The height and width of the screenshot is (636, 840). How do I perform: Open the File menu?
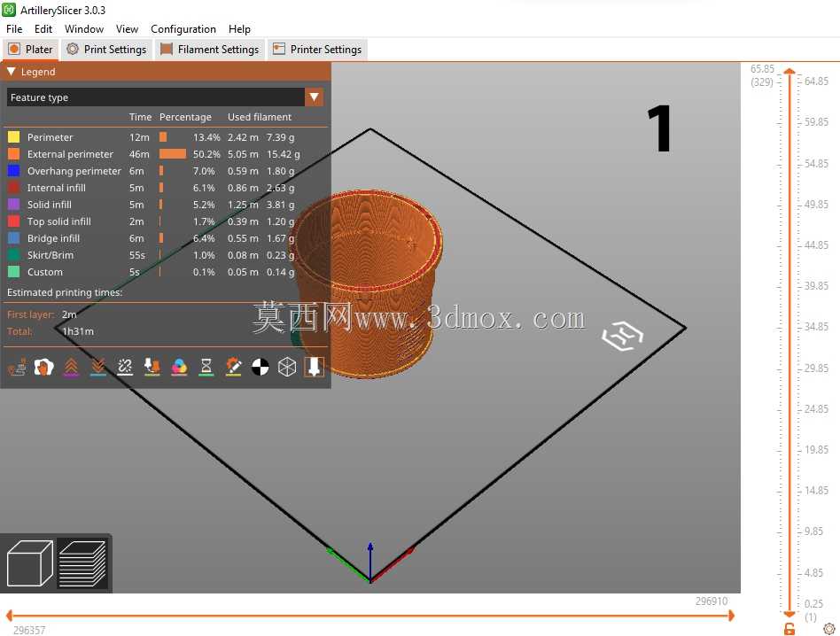[14, 29]
